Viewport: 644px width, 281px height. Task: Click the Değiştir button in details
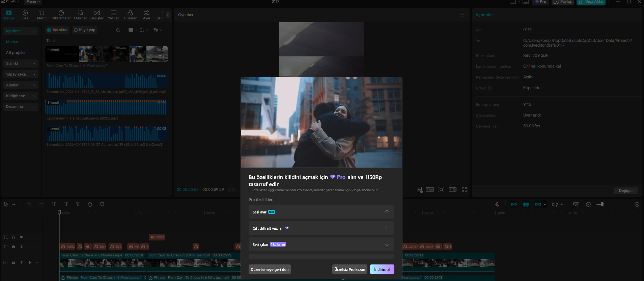pos(626,191)
